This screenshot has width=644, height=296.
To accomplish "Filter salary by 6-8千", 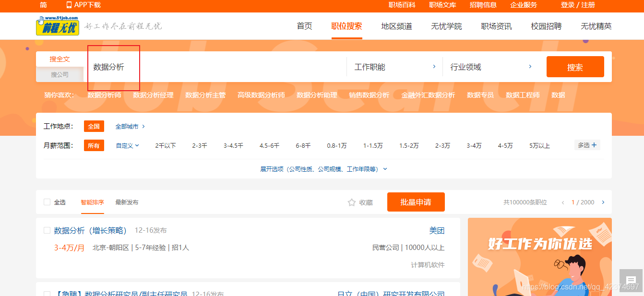I will click(303, 145).
